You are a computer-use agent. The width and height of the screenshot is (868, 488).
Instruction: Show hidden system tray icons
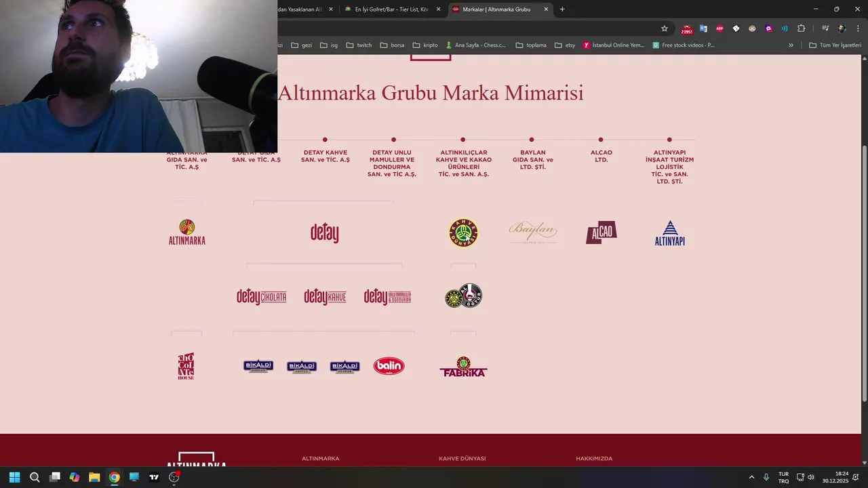(x=751, y=477)
